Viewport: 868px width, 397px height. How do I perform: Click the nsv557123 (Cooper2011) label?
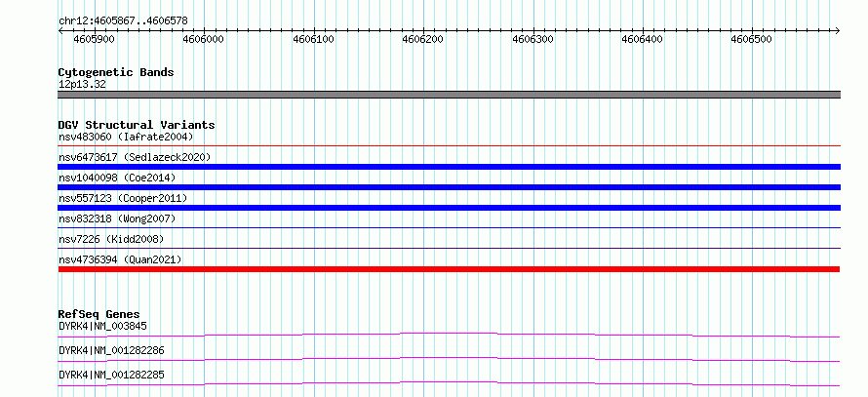(123, 198)
